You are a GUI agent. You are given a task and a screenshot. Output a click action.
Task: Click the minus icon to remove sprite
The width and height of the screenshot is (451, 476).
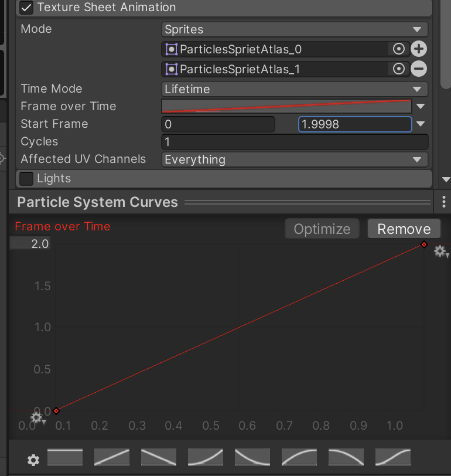point(419,69)
